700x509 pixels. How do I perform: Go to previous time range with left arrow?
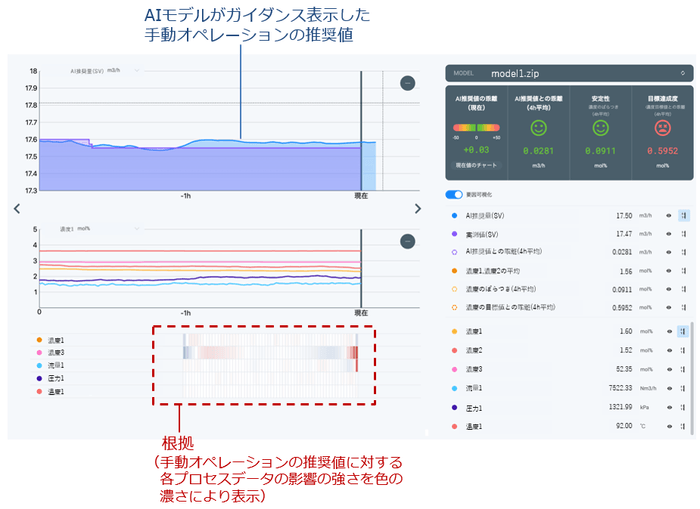16,208
